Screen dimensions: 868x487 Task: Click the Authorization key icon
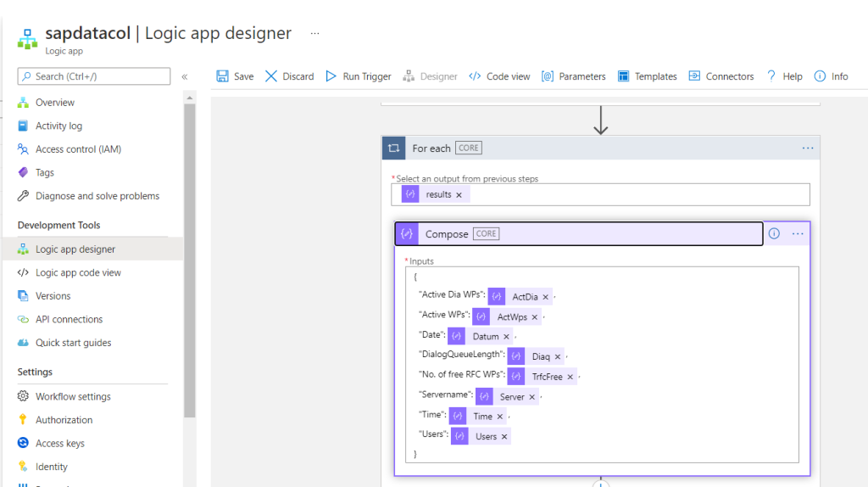[23, 419]
